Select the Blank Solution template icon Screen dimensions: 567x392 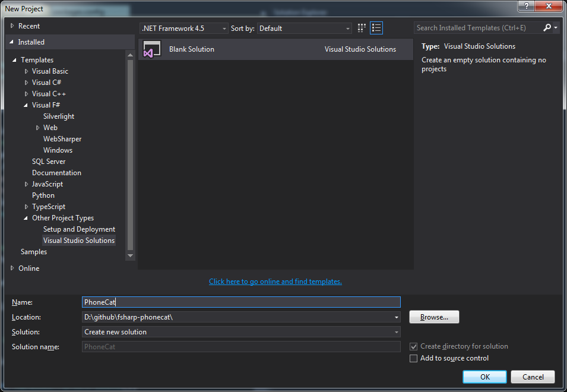pyautogui.click(x=152, y=49)
